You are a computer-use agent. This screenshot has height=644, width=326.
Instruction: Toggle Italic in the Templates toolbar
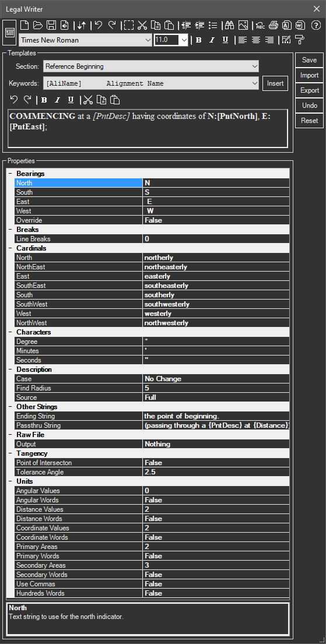point(58,100)
